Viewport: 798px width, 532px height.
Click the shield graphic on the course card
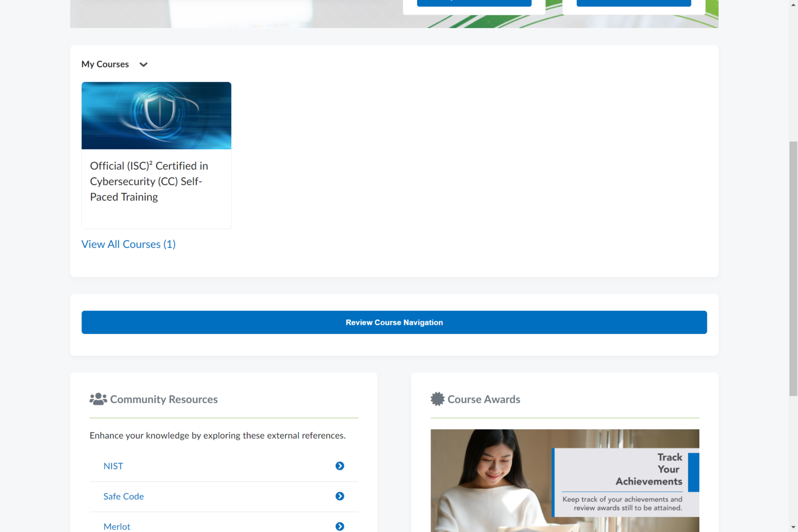[156, 115]
